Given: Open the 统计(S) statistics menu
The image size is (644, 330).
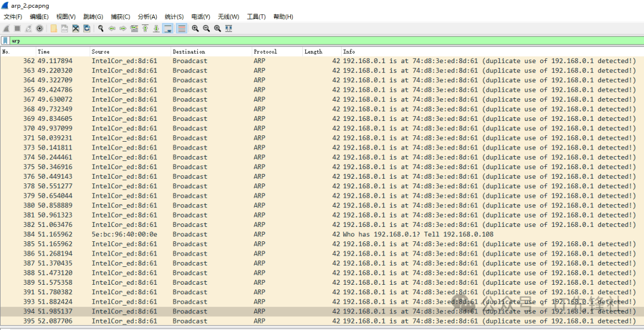Looking at the screenshot, I should click(x=174, y=17).
